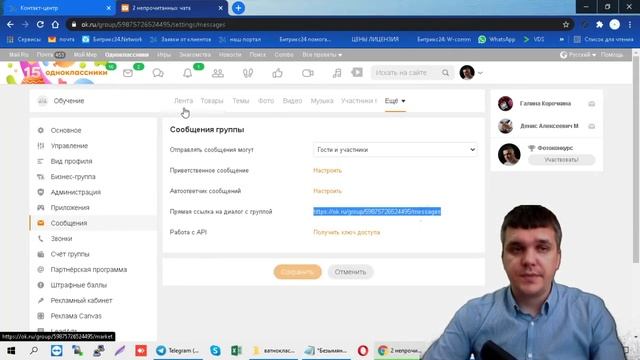This screenshot has height=360, width=640.
Task: Open the 'Музыка' group tab
Action: pos(322,101)
